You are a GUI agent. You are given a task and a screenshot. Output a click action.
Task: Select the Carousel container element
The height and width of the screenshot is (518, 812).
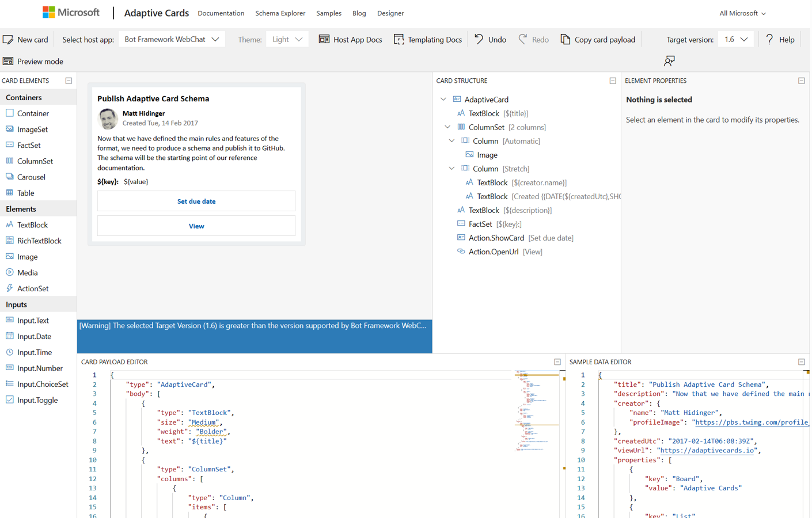point(31,177)
